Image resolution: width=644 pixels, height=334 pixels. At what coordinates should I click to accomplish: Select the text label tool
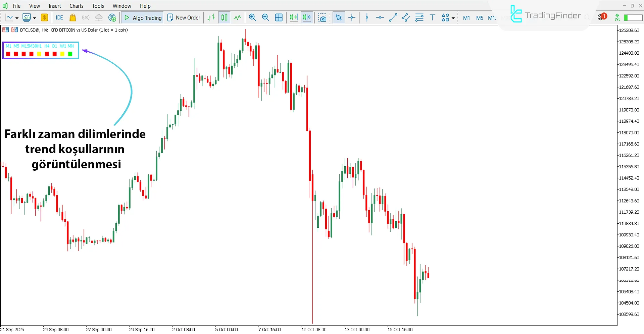[x=432, y=18]
